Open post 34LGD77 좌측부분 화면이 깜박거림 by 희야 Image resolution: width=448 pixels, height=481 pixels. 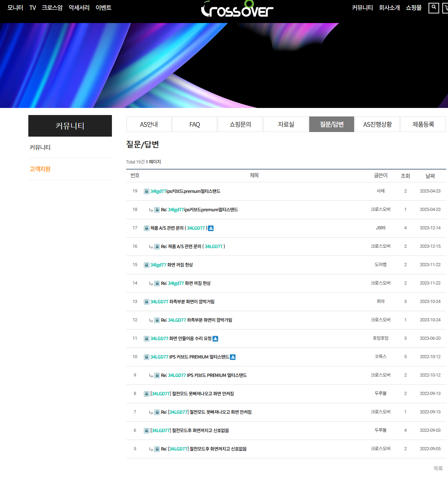(182, 302)
